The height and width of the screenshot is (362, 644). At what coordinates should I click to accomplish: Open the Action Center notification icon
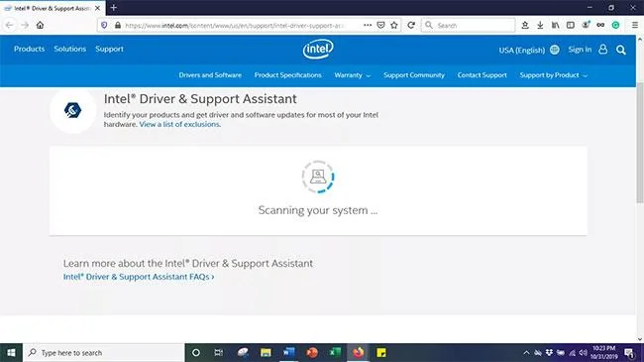pos(629,353)
